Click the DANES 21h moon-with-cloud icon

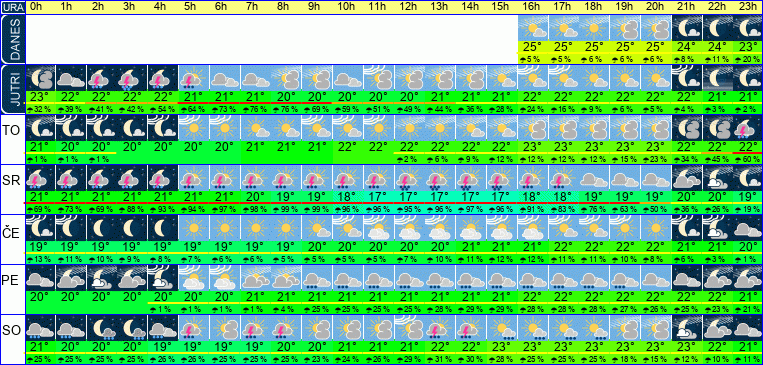coord(688,28)
